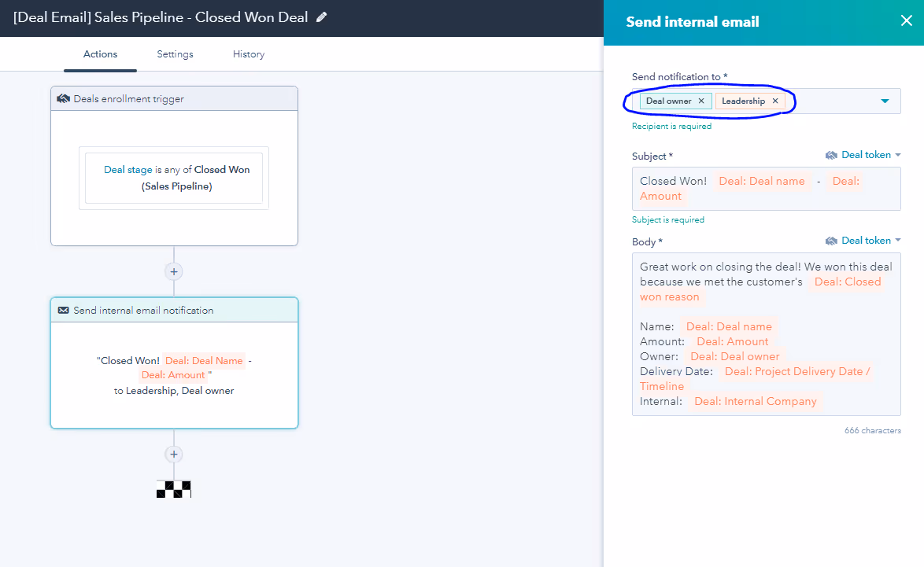This screenshot has height=567, width=924.
Task: Select the Deal: Amount token in the Body
Action: tap(732, 341)
